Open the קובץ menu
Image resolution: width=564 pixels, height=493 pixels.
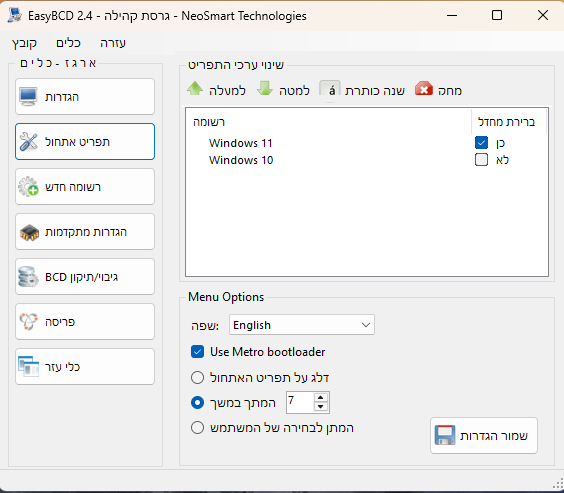click(x=24, y=43)
